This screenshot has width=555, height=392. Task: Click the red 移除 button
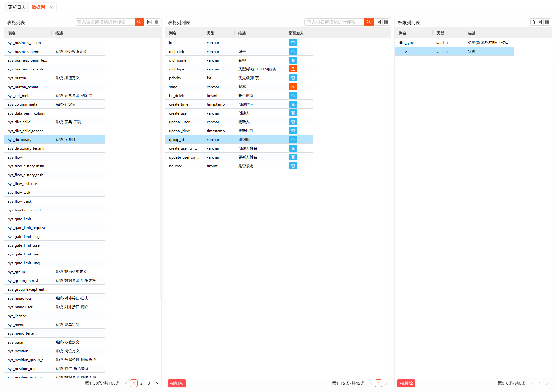[406, 383]
